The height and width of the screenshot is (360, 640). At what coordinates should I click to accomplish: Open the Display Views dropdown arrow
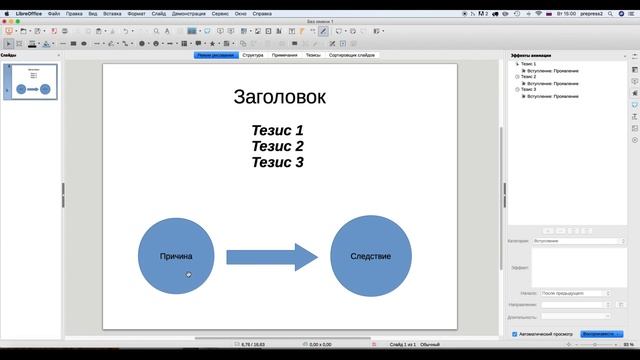(x=200, y=31)
